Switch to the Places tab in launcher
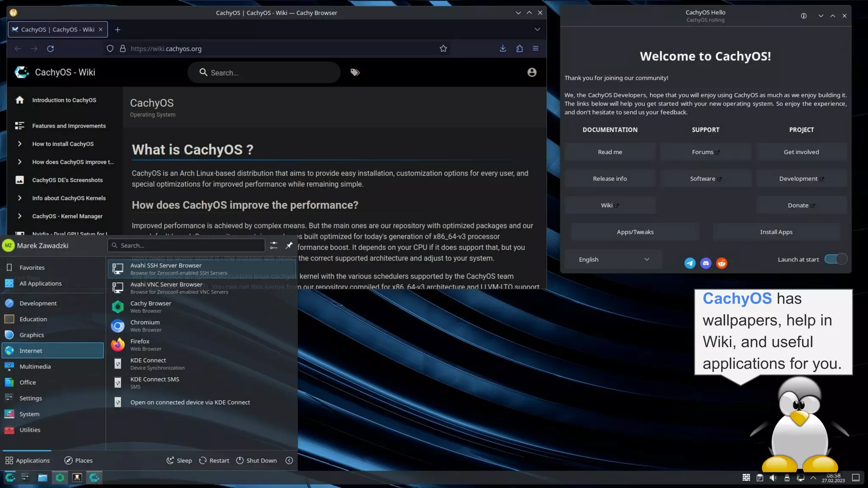Viewport: 868px width, 488px height. coord(78,460)
